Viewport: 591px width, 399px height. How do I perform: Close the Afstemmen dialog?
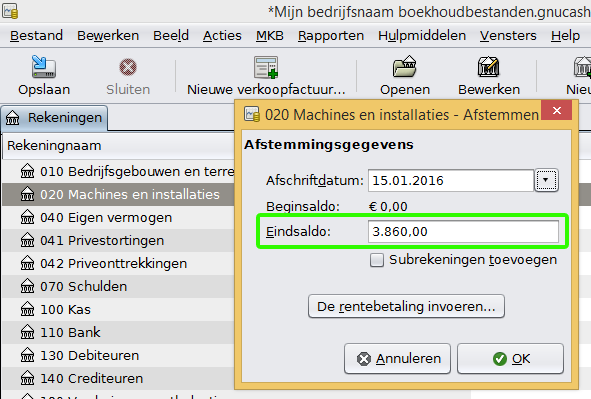557,110
